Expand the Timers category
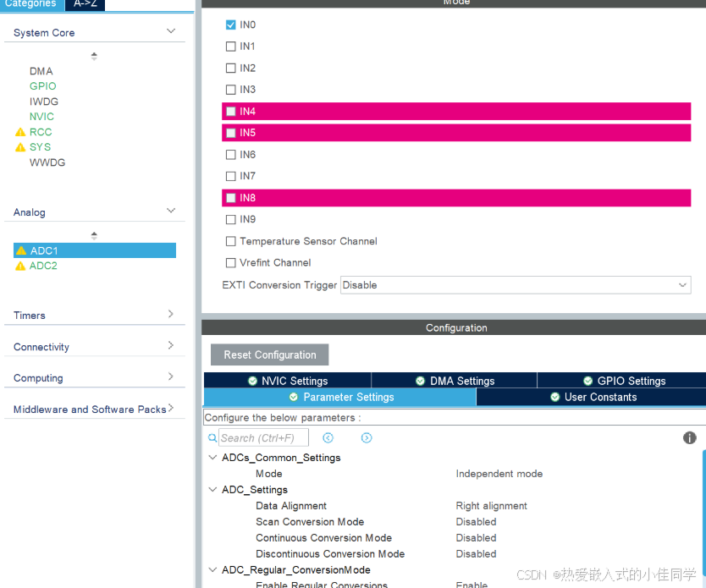Screen dimensions: 706x588 [171, 314]
